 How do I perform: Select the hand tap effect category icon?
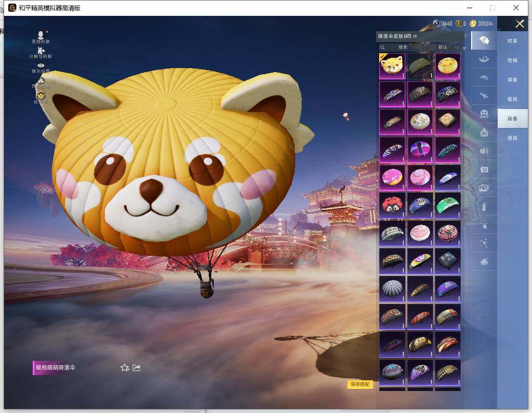[484, 224]
